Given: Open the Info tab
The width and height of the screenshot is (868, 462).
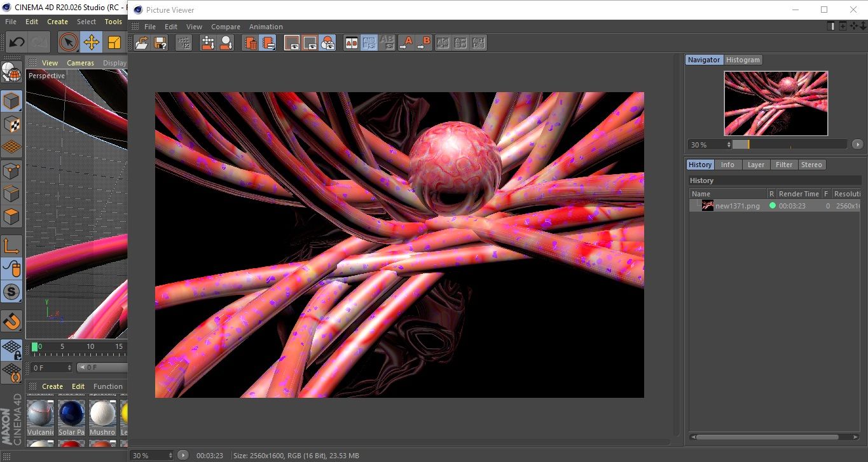Looking at the screenshot, I should [727, 165].
